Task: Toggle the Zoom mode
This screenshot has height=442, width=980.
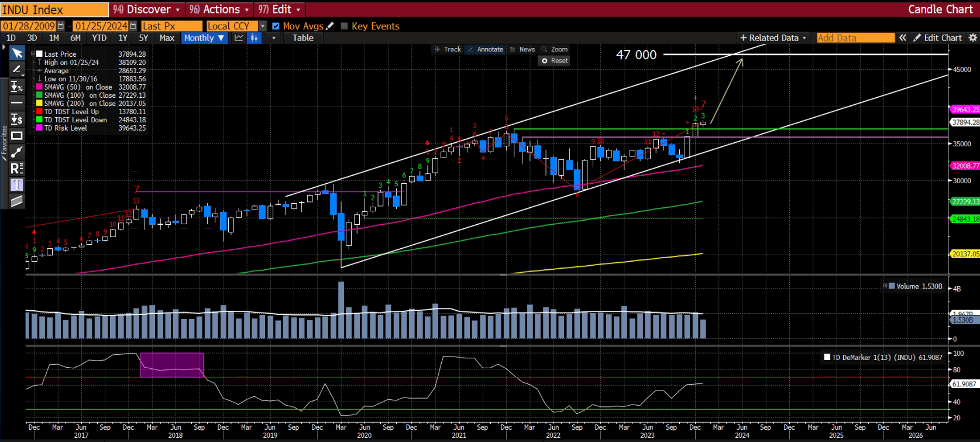Action: coord(555,50)
